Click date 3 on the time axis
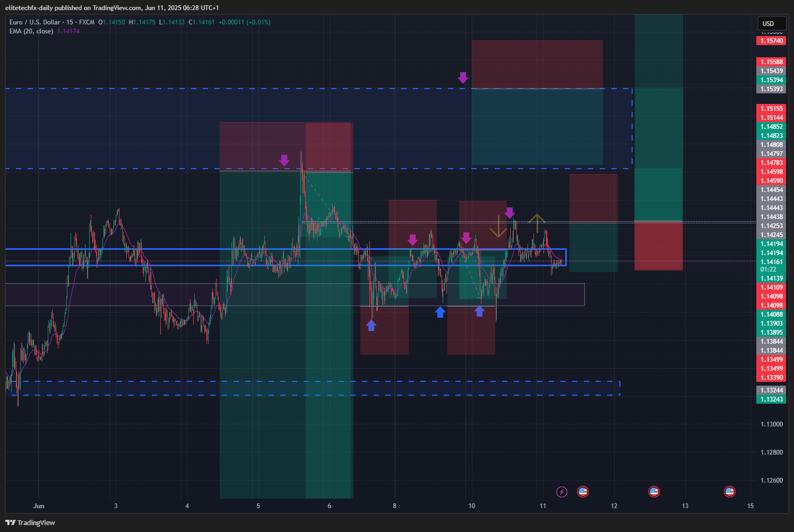 tap(116, 506)
